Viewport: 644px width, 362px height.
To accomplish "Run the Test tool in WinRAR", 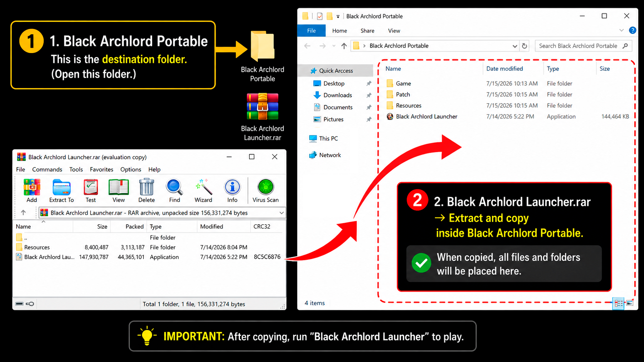I will click(91, 191).
